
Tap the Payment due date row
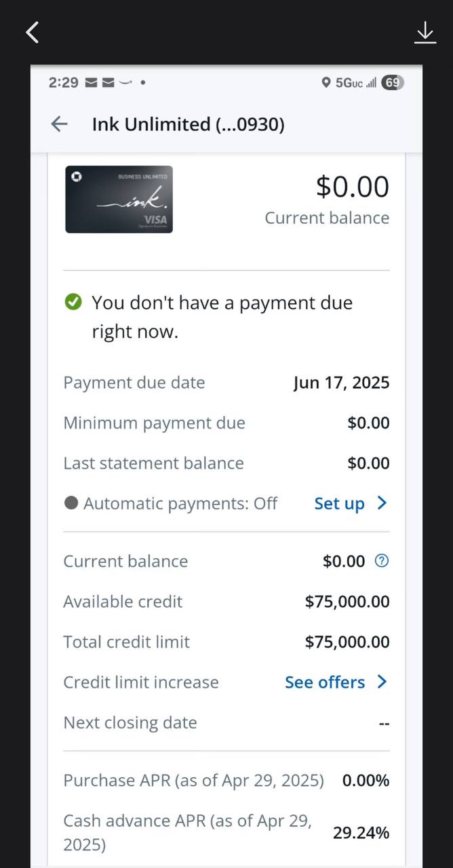(x=226, y=382)
